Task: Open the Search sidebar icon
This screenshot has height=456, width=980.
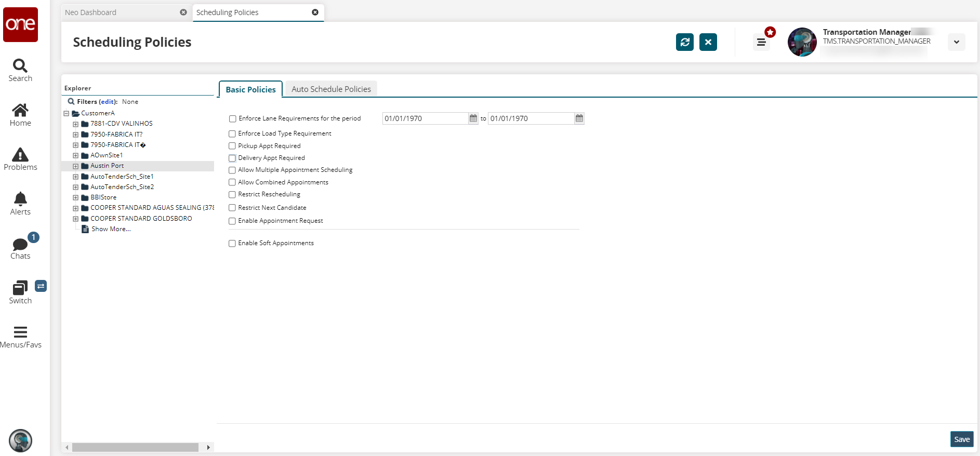Action: click(x=20, y=65)
